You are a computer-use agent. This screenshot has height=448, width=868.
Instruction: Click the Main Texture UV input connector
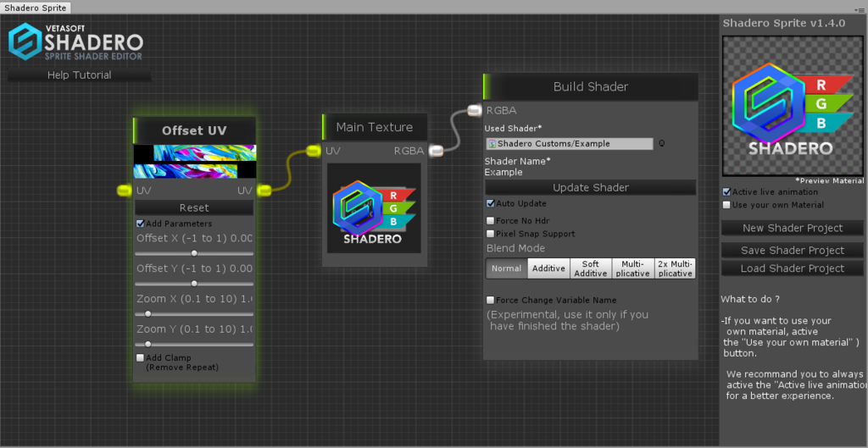314,151
